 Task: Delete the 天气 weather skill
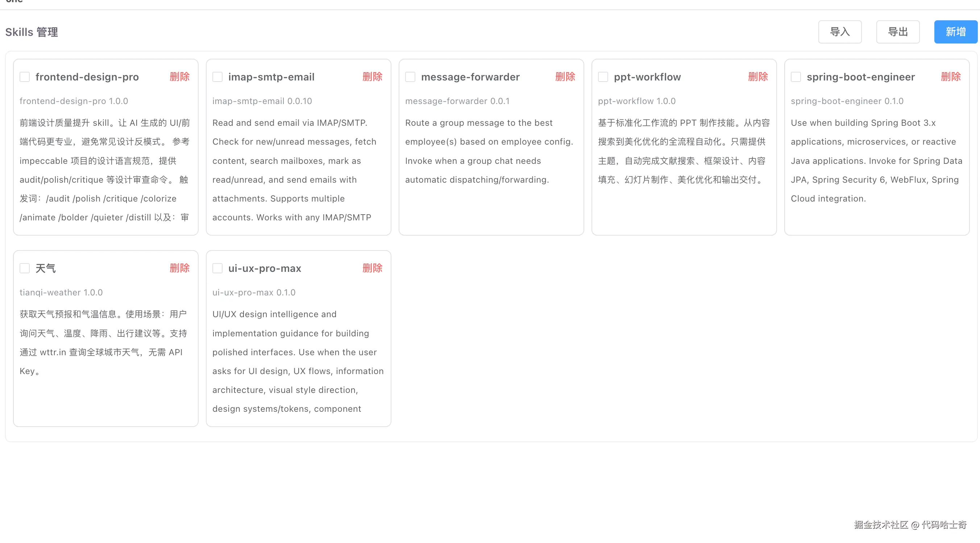pos(179,268)
